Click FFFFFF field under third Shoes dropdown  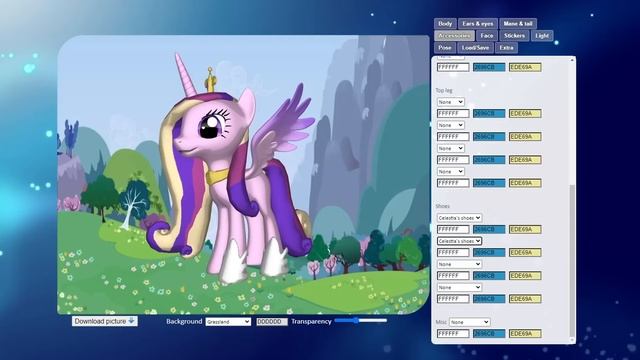(x=453, y=276)
